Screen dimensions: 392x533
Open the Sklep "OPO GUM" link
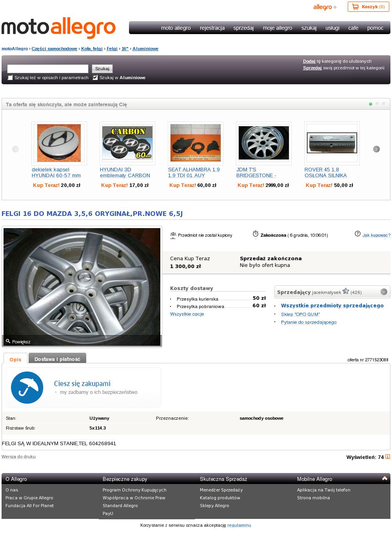click(x=301, y=314)
